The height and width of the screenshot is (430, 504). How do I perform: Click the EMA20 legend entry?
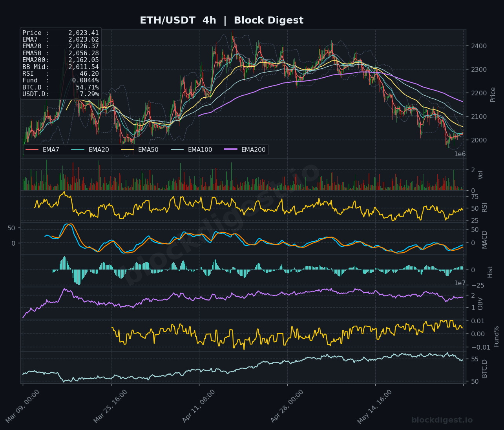[90, 149]
